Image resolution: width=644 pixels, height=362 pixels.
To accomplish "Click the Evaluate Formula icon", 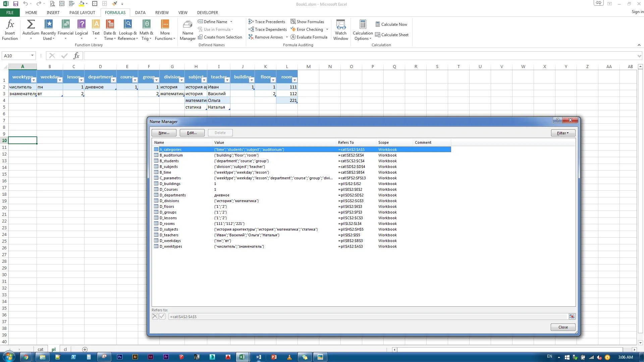I will (293, 37).
